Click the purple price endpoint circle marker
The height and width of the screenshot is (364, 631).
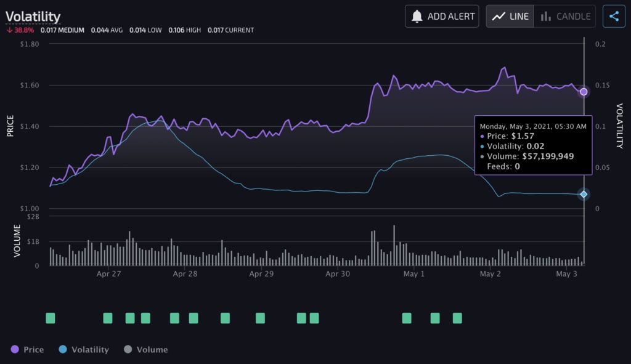(584, 92)
